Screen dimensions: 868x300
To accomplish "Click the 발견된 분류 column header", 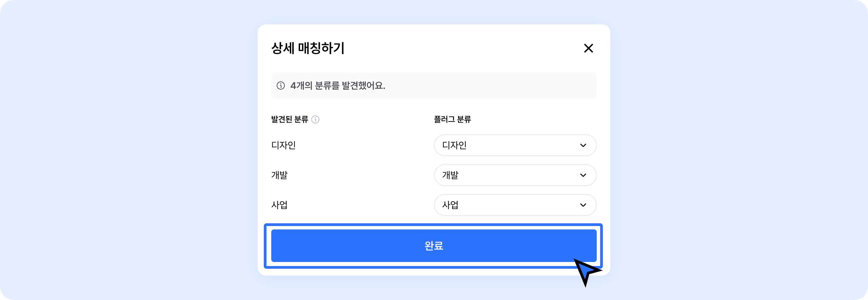I will tap(290, 119).
